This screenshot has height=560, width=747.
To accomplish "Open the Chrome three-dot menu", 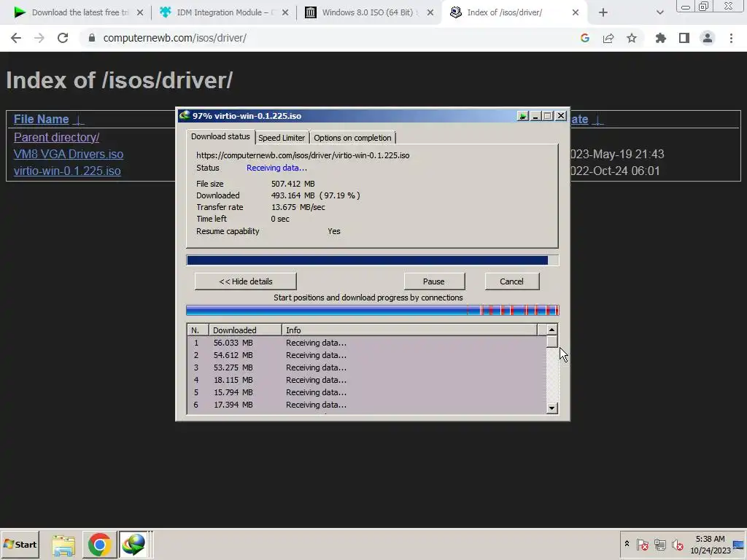I will (731, 38).
